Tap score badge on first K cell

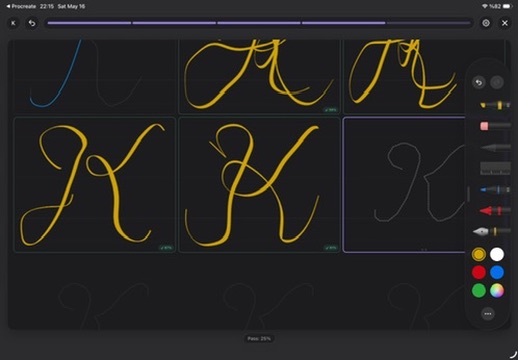[166, 248]
